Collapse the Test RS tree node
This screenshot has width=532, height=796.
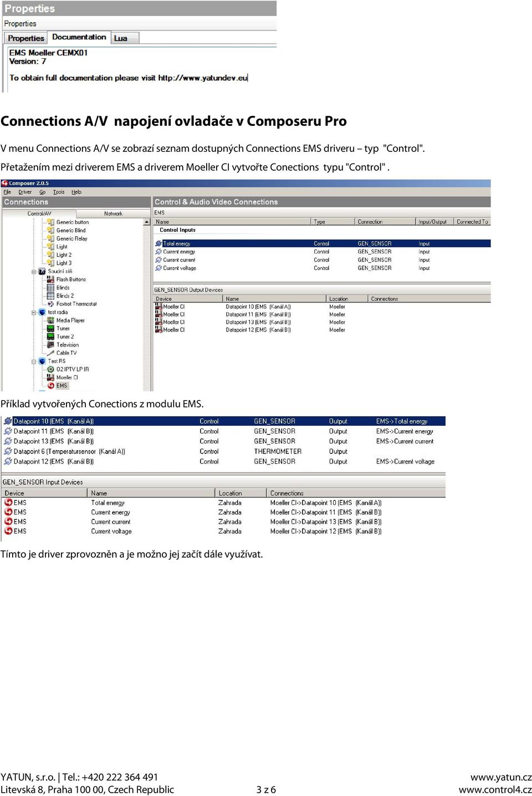[34, 361]
